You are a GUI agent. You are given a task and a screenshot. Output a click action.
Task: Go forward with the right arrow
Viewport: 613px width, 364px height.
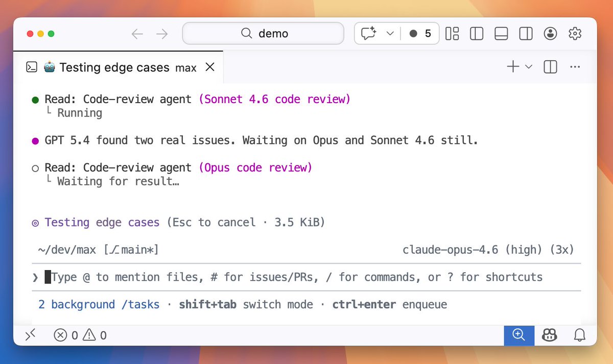[162, 34]
